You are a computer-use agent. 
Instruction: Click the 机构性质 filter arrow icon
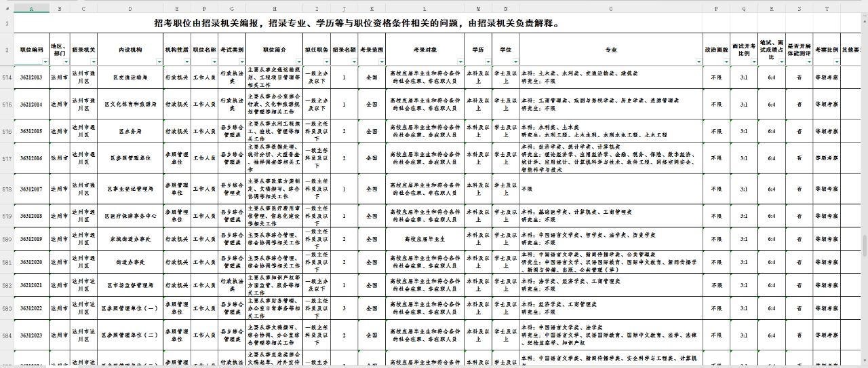coord(186,62)
